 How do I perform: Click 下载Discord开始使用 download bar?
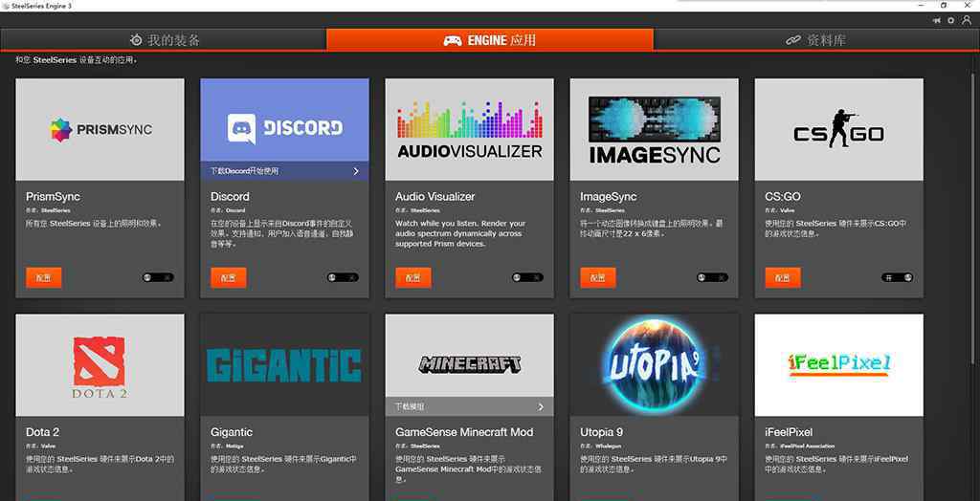pos(284,171)
